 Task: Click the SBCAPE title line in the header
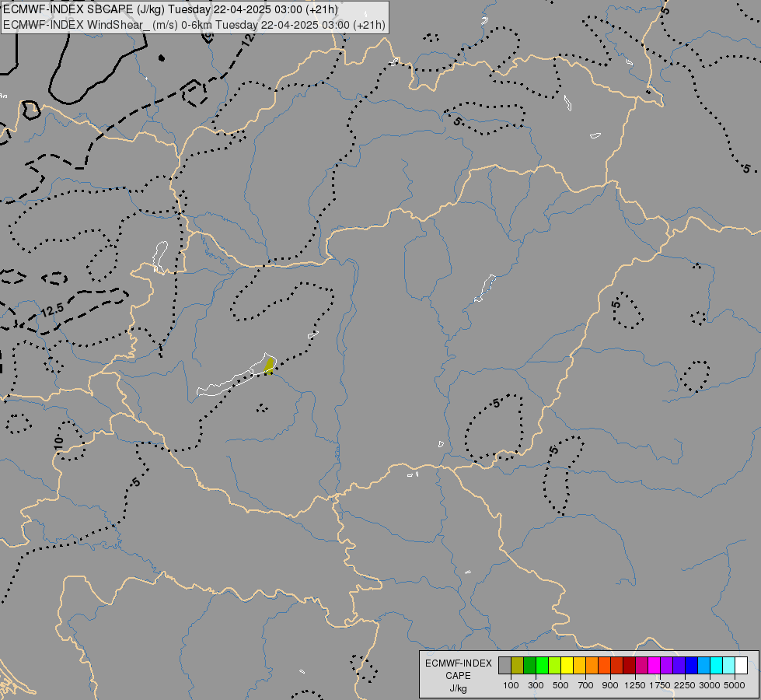(x=170, y=9)
